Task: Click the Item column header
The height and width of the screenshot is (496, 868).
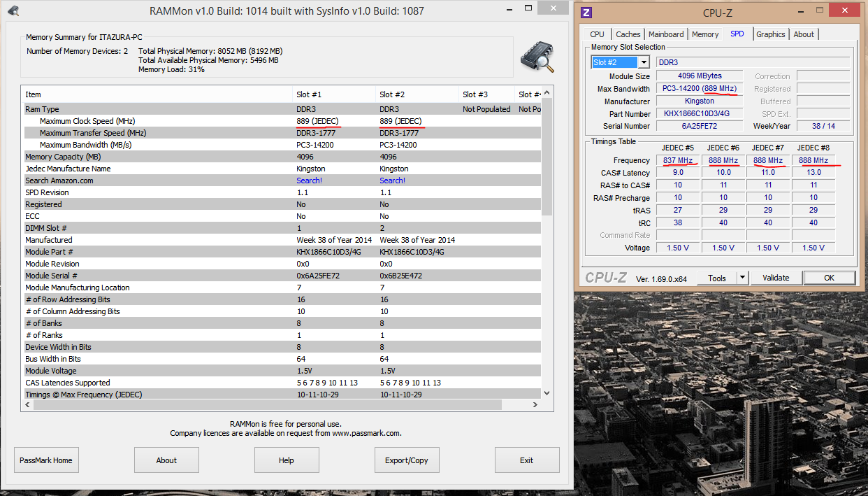Action: (x=157, y=94)
